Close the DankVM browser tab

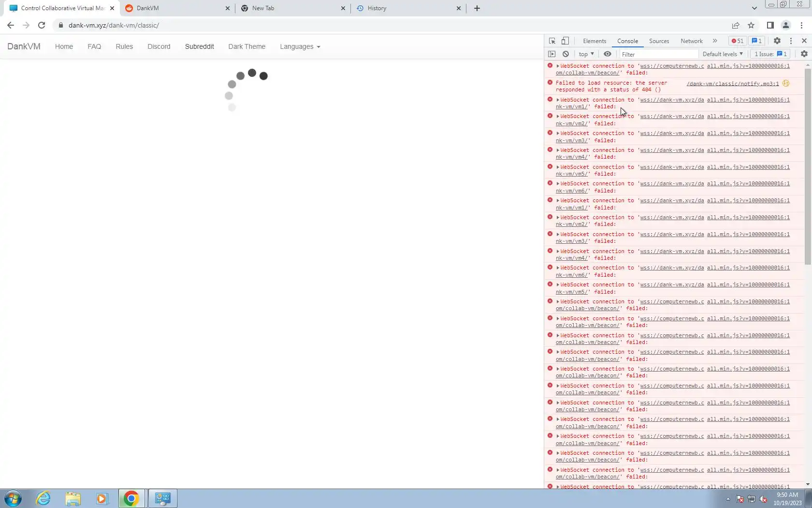click(228, 8)
